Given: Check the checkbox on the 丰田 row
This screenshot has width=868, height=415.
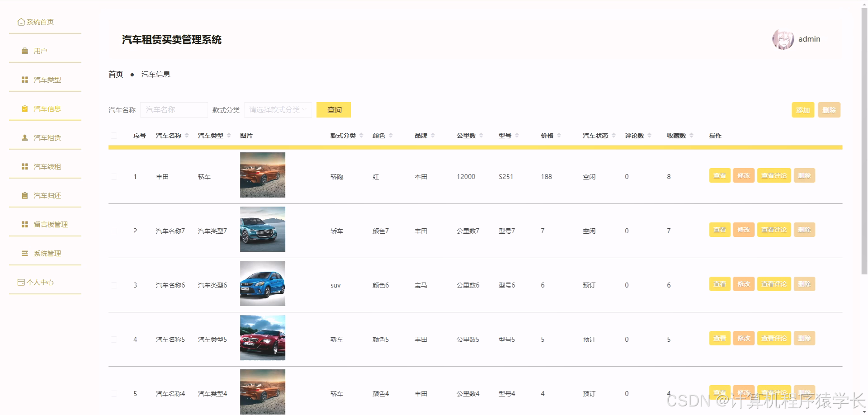Looking at the screenshot, I should coord(114,177).
